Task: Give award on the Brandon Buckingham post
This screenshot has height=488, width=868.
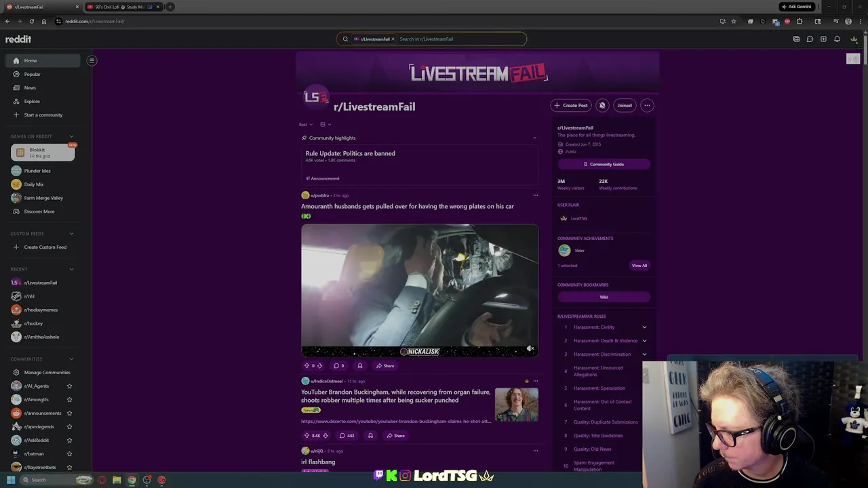Action: (x=370, y=436)
